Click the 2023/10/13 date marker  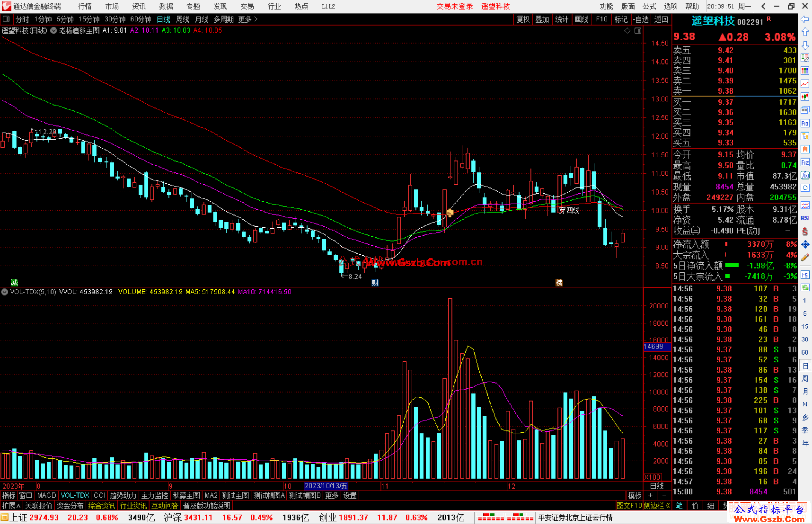[326, 486]
